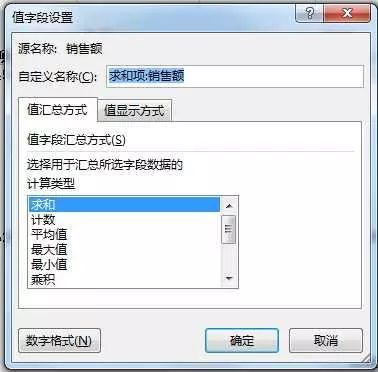
Task: Click the list scroll down arrow
Action: [x=229, y=278]
